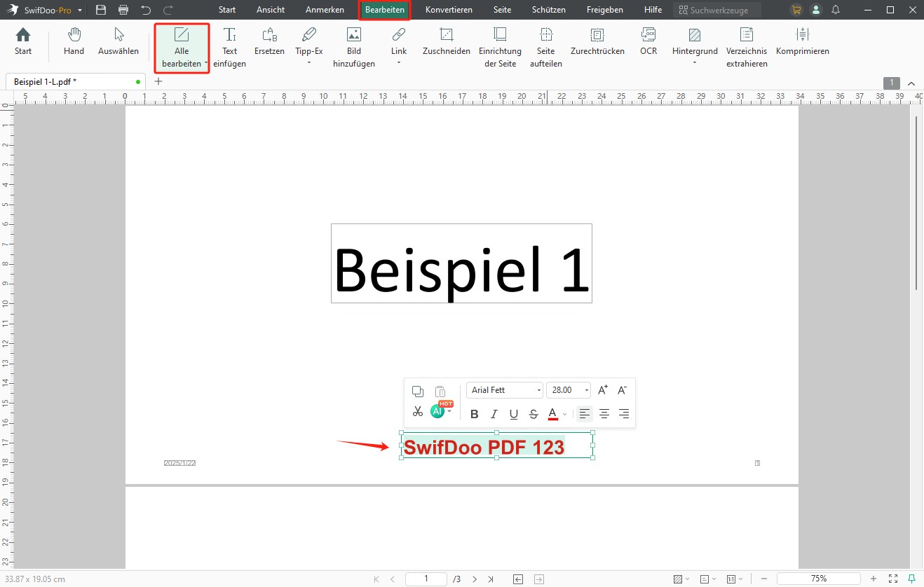Click the Komprimieren tool

click(x=803, y=42)
